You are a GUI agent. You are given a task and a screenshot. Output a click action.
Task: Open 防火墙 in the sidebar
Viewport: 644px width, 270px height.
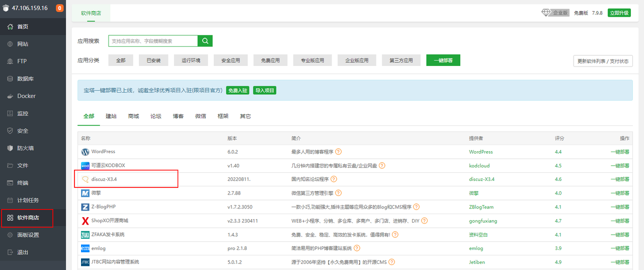coord(33,148)
